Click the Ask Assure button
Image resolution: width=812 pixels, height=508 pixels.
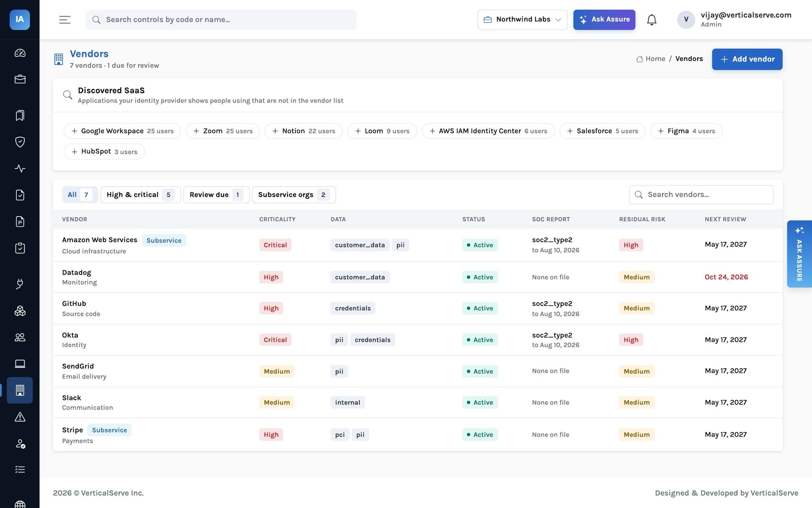(x=604, y=20)
